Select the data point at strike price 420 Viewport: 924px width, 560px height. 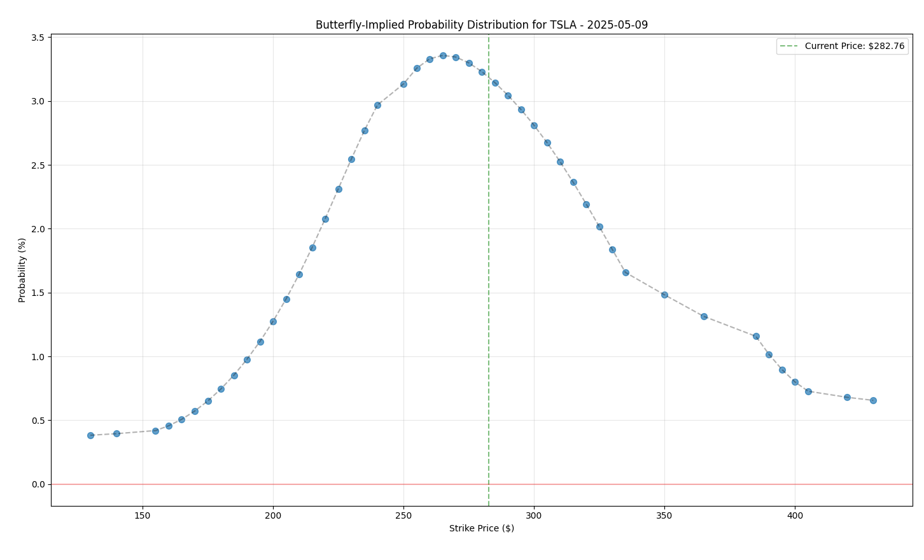(x=847, y=397)
